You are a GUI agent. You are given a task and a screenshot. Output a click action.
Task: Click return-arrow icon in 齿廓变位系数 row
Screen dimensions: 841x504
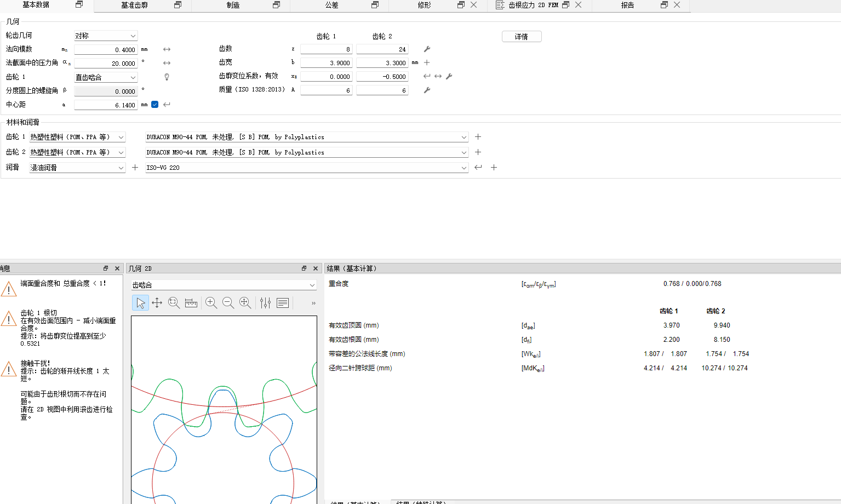[x=427, y=76]
